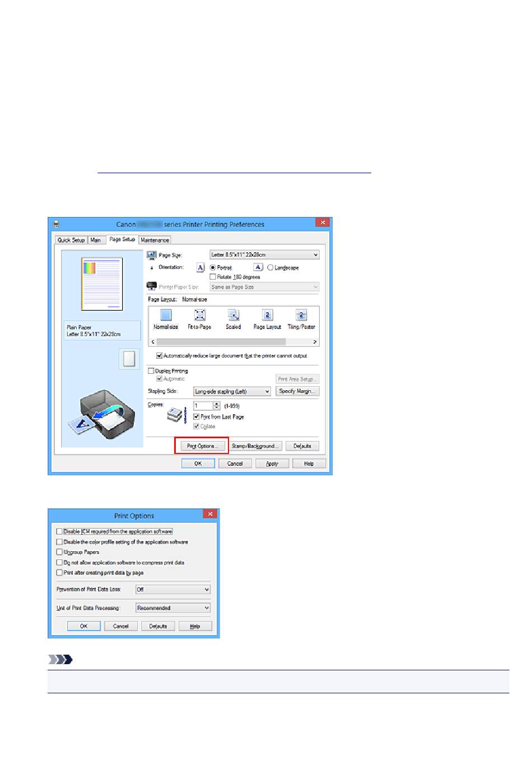Screen dimensions: 532x783
Task: Click the Portrait orientation icon
Action: pyautogui.click(x=200, y=267)
